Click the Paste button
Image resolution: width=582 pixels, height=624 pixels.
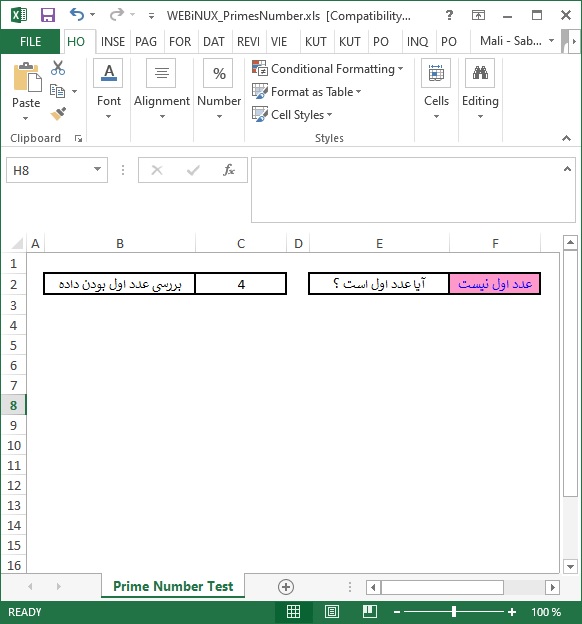[26, 92]
